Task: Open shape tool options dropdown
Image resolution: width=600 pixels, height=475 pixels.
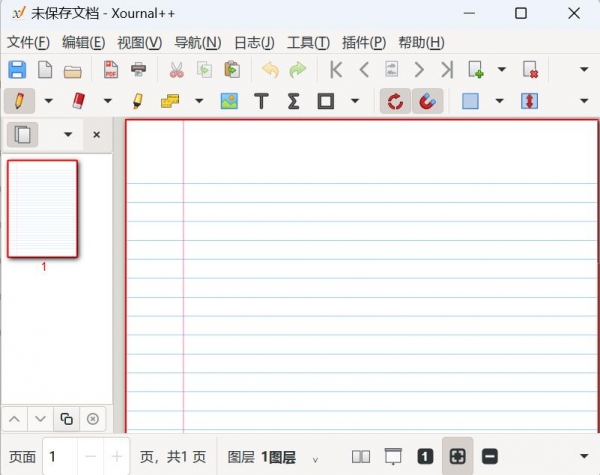Action: [355, 101]
